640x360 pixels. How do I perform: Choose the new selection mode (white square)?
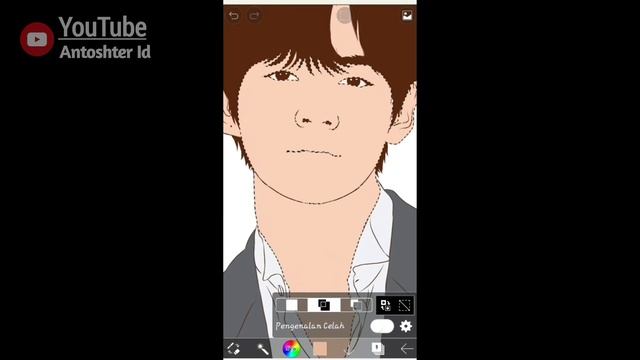coord(292,305)
